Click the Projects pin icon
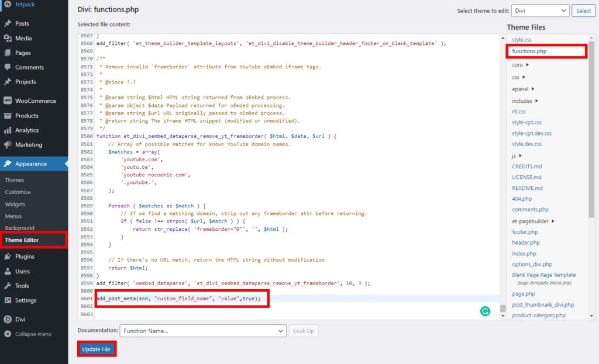Viewport: 599px width, 364px height. point(7,82)
